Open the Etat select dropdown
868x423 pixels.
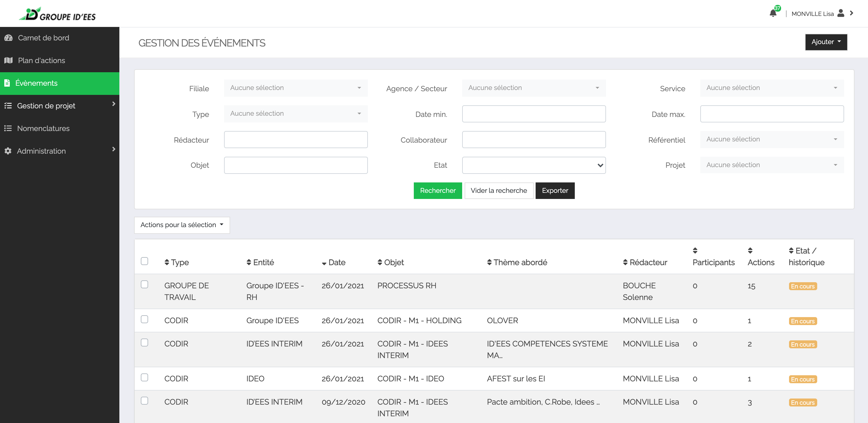pyautogui.click(x=533, y=165)
